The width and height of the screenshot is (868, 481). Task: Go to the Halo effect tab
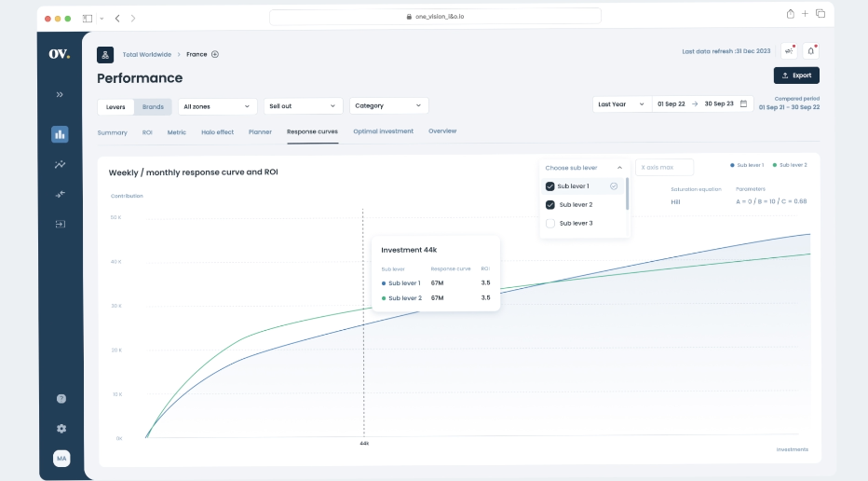(x=217, y=132)
